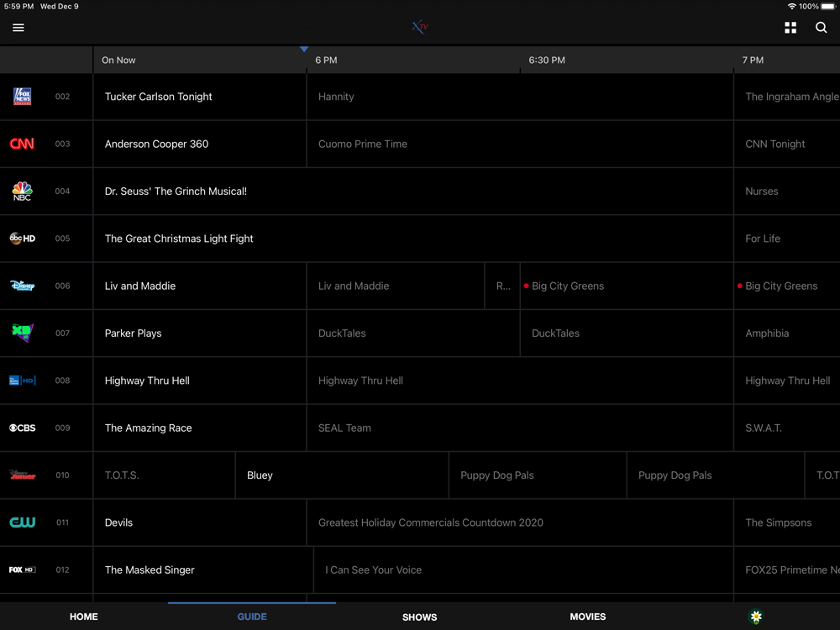Select S.W.A.T. at 7 PM

787,428
